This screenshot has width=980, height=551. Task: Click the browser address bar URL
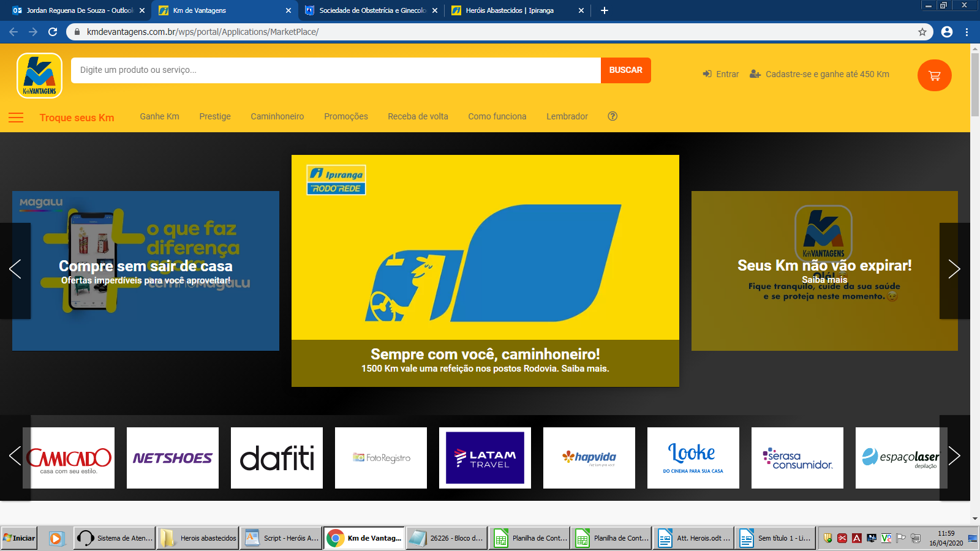click(x=203, y=32)
